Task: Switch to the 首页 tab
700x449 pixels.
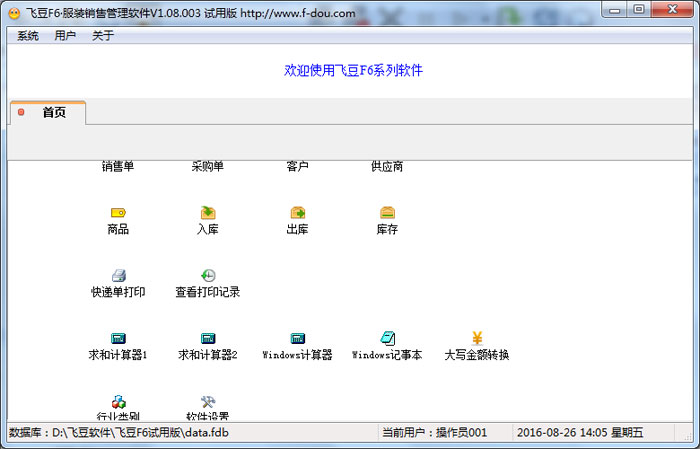Action: [48, 112]
